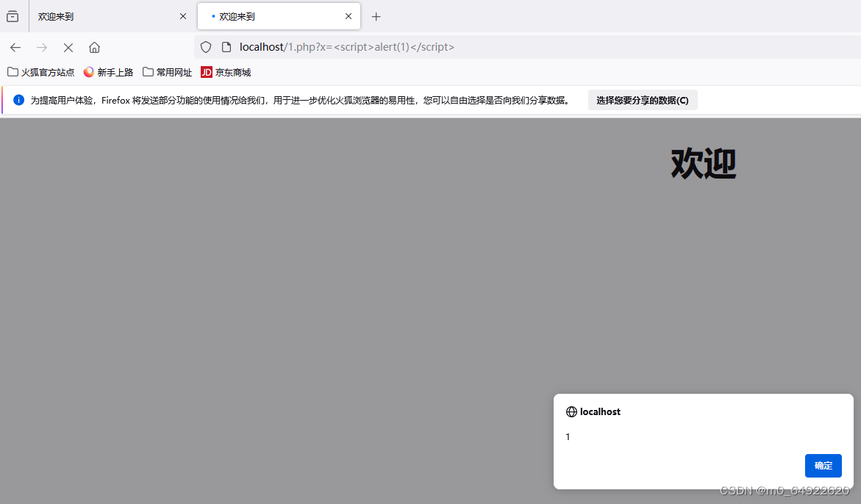861x504 pixels.
Task: Open the home page icon
Action: [94, 47]
